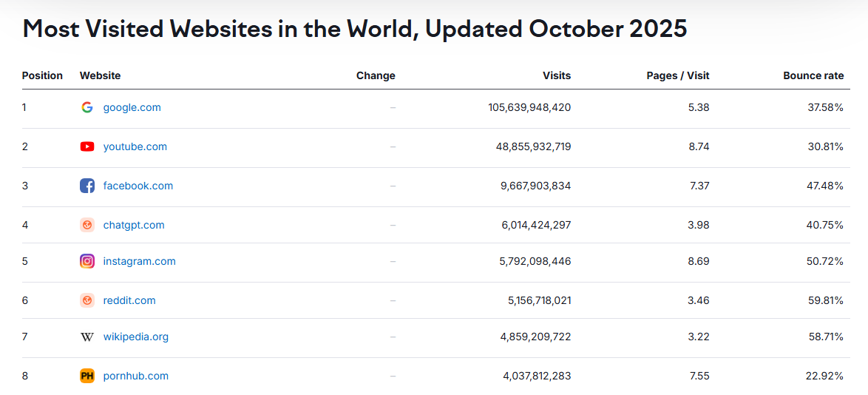Open the youtube.com link

(135, 146)
